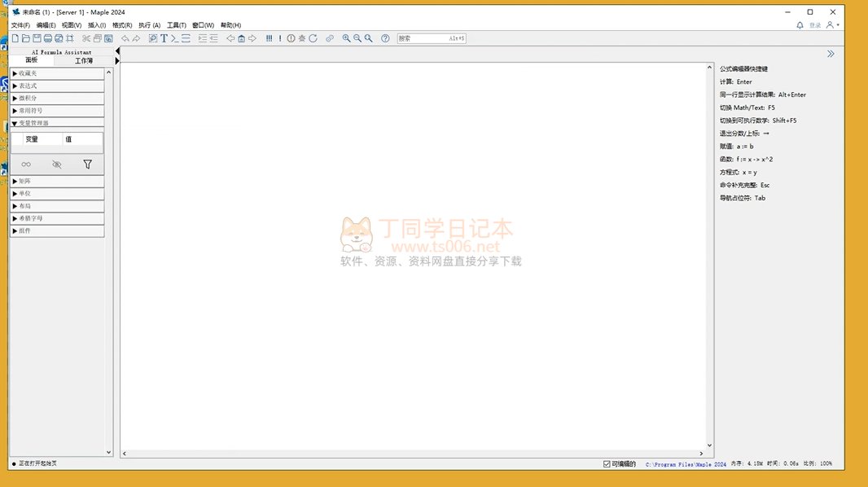Toggle the 可编辑的 checkbox in the status bar
The width and height of the screenshot is (868, 487).
coord(607,463)
